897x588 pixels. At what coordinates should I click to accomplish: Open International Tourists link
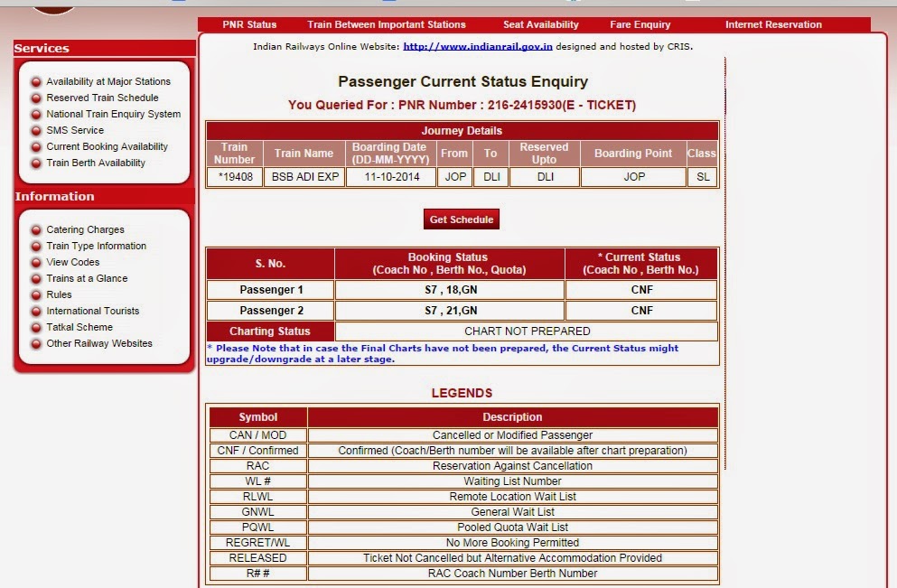(93, 311)
